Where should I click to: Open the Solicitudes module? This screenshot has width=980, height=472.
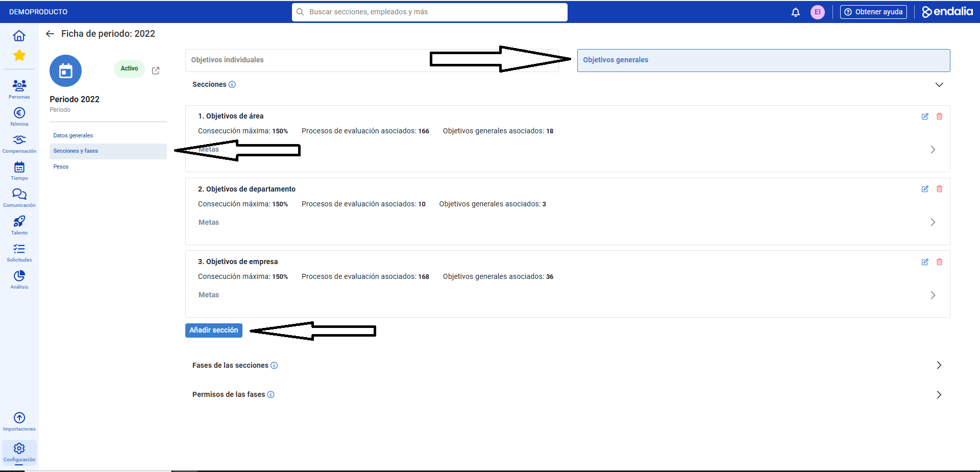19,252
